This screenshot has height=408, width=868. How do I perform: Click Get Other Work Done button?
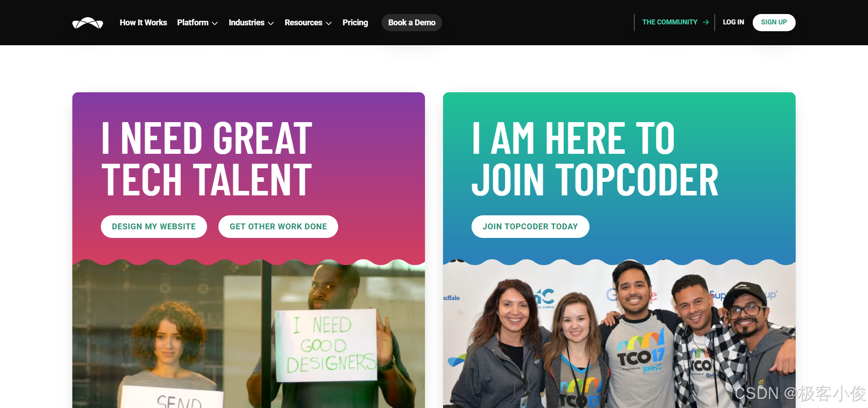coord(278,227)
